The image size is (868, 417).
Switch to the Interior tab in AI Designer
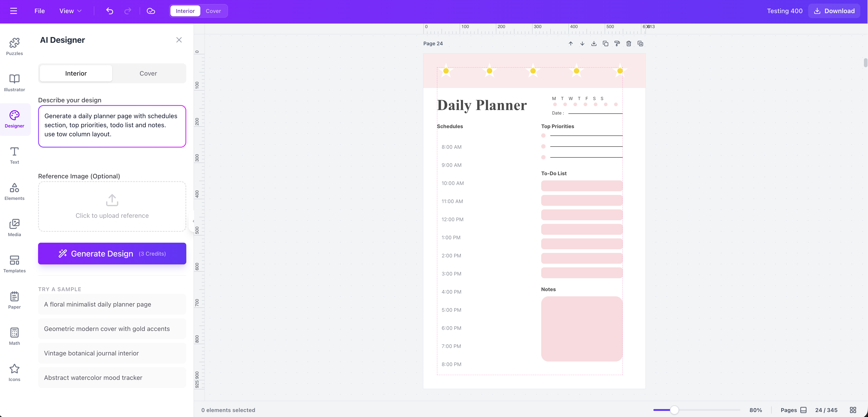(x=75, y=73)
